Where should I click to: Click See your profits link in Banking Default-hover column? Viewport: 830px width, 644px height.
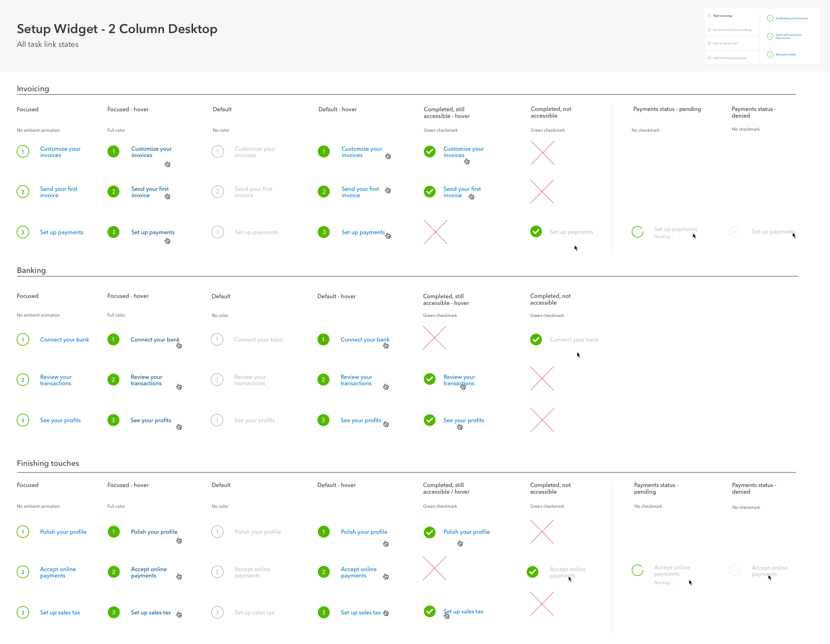(x=361, y=420)
